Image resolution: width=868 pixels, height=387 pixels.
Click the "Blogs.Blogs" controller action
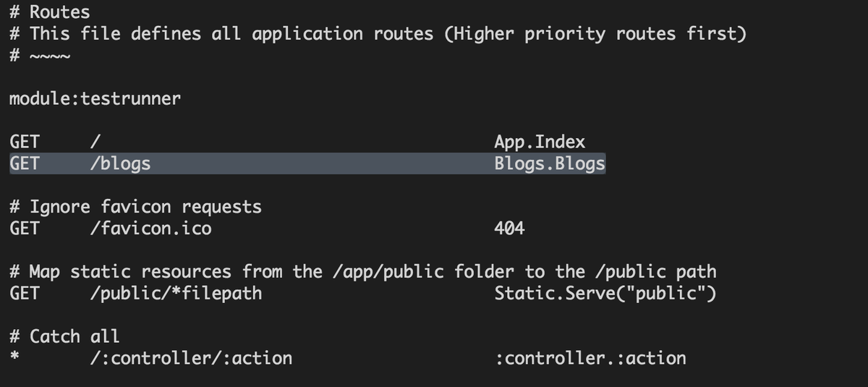(550, 163)
